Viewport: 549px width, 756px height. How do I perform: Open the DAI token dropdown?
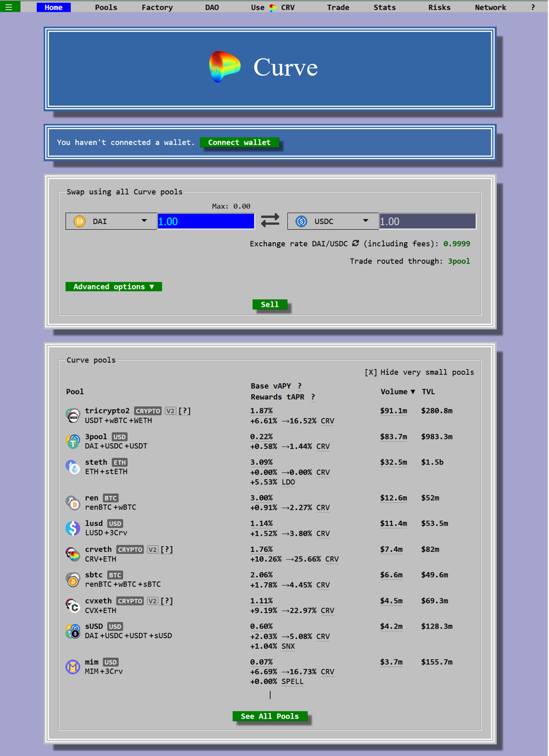(111, 221)
